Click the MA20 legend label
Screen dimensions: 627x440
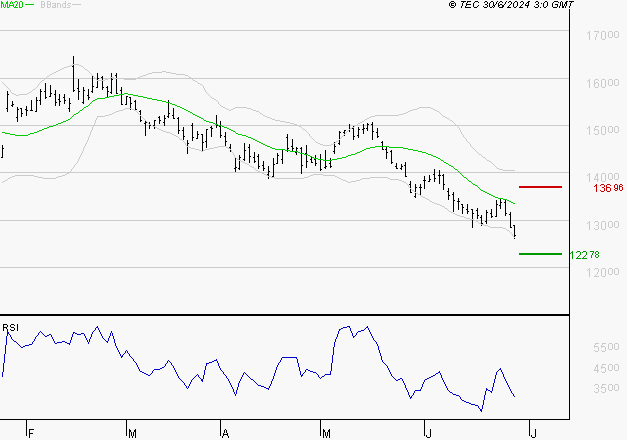pos(12,5)
